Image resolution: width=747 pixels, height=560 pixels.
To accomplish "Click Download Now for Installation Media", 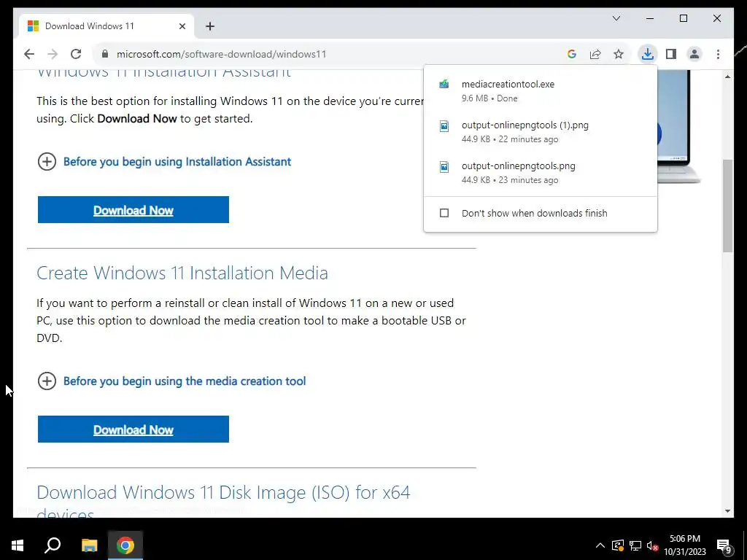I will tap(133, 429).
